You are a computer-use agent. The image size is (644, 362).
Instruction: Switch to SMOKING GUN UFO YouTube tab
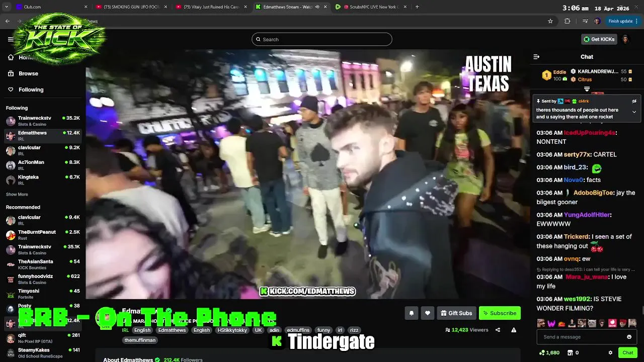(x=132, y=7)
